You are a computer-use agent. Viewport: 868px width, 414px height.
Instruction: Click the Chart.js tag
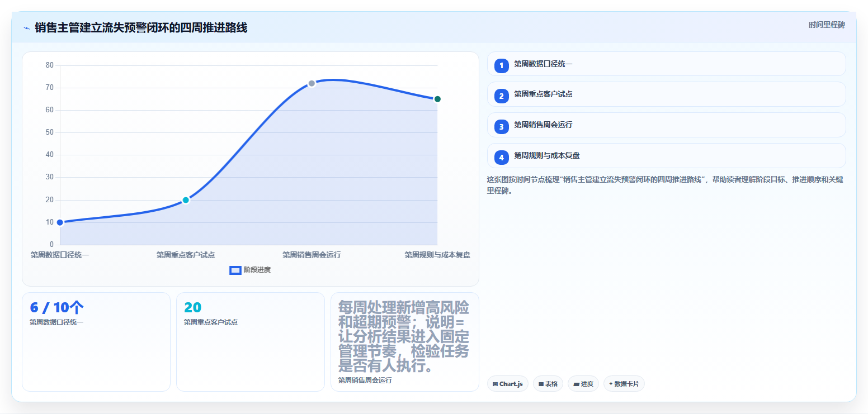[508, 384]
